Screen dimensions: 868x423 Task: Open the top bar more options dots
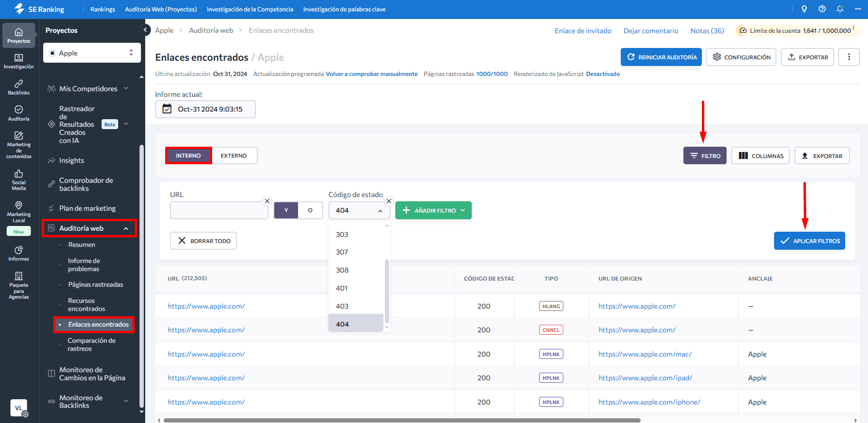point(858,9)
